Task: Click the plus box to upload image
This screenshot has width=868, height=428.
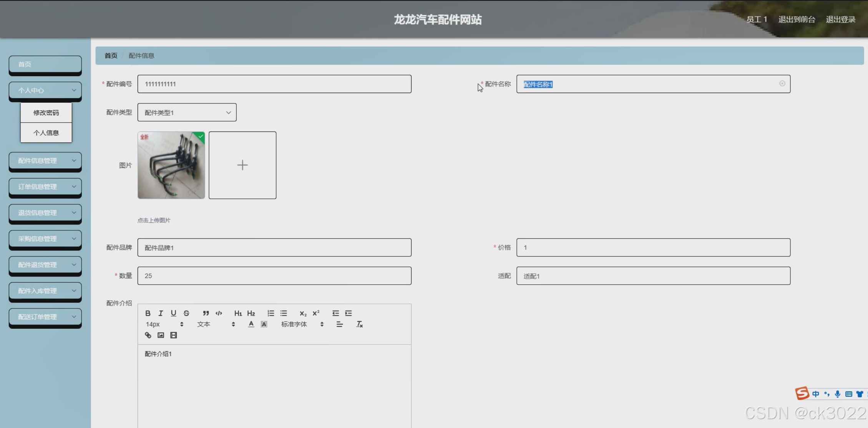Action: 242,165
